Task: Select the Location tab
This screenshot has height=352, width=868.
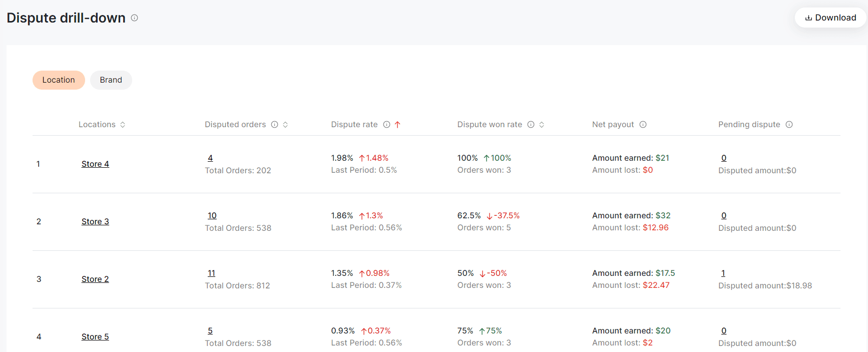Action: (59, 80)
